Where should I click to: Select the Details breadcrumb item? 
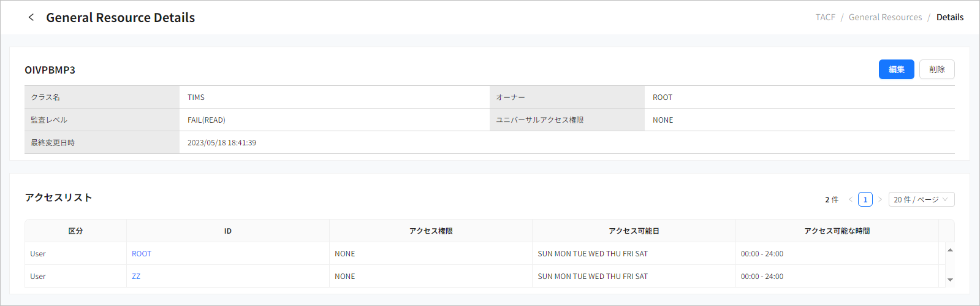coord(949,17)
